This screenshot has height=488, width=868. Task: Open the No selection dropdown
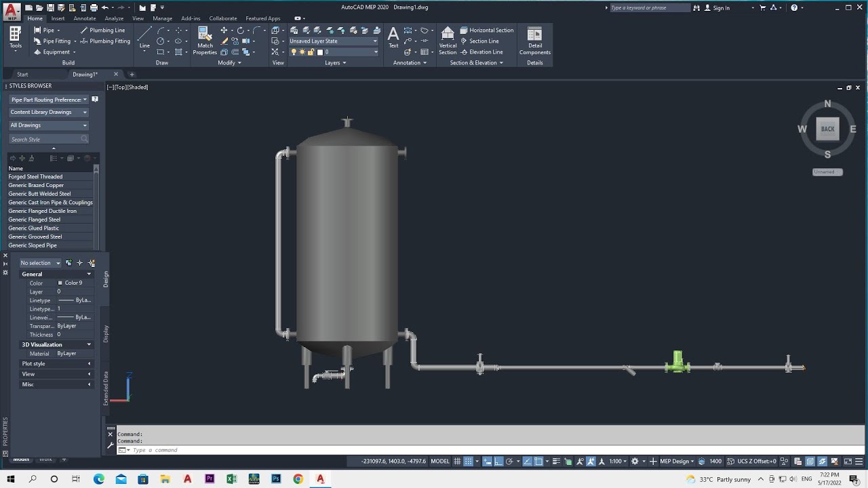click(40, 263)
